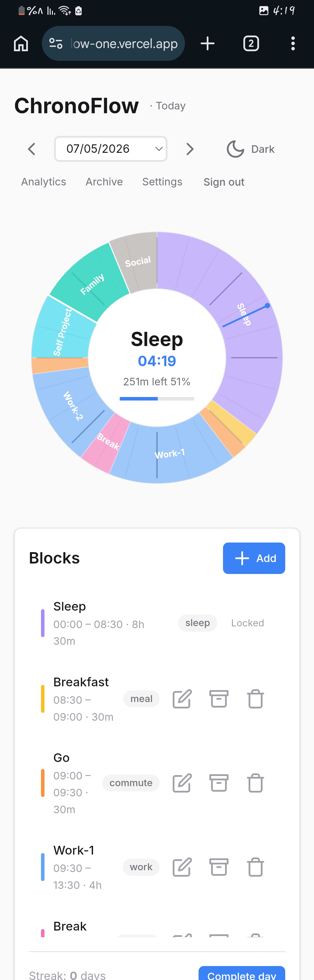Open the date picker dropdown
Screen dimensions: 314x980
point(110,149)
